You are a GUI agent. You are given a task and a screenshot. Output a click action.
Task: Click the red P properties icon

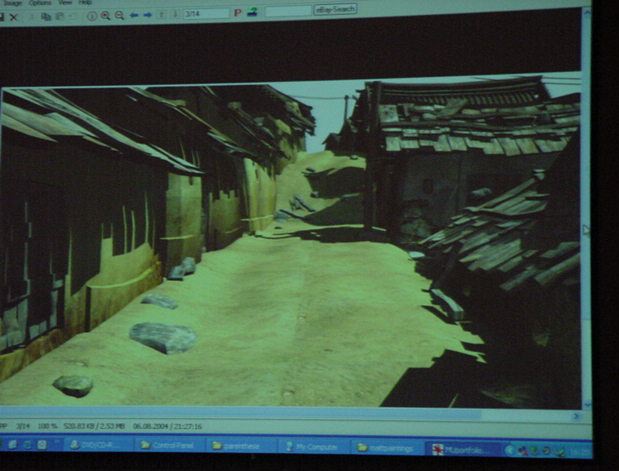coord(238,13)
